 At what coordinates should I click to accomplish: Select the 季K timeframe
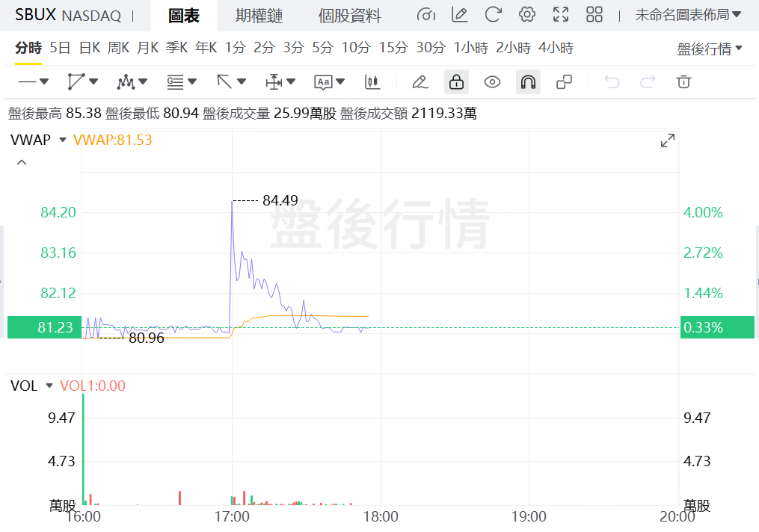click(176, 47)
